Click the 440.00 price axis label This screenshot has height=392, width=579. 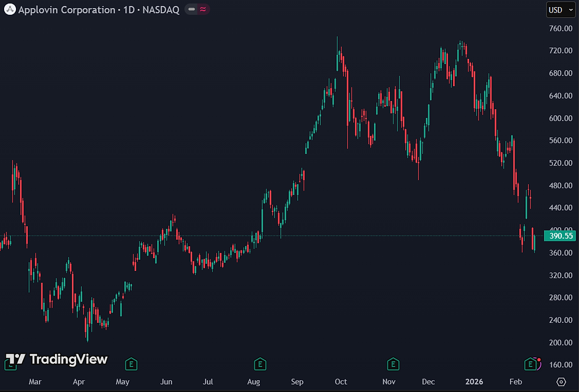(561, 207)
